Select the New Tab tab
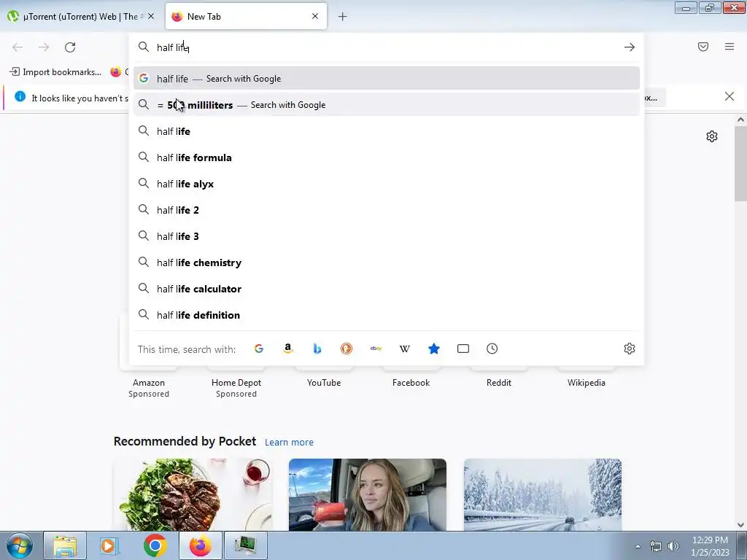Screen dimensions: 747x560 click(247, 16)
